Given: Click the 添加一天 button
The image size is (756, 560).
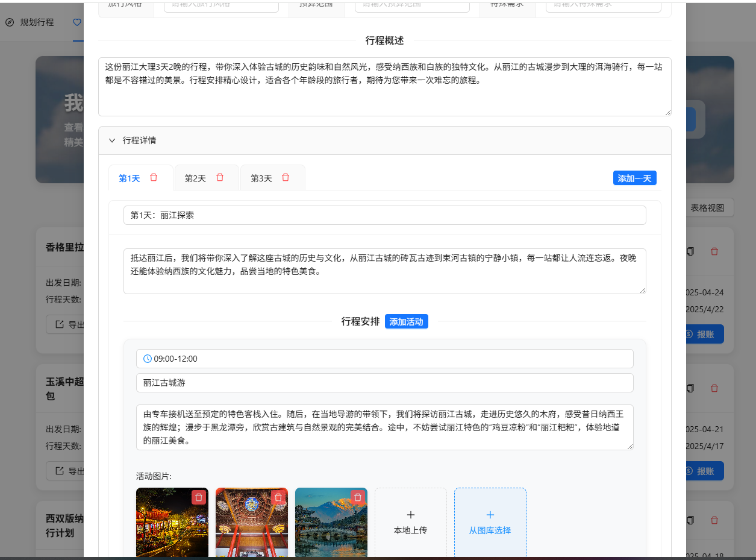Looking at the screenshot, I should [634, 177].
